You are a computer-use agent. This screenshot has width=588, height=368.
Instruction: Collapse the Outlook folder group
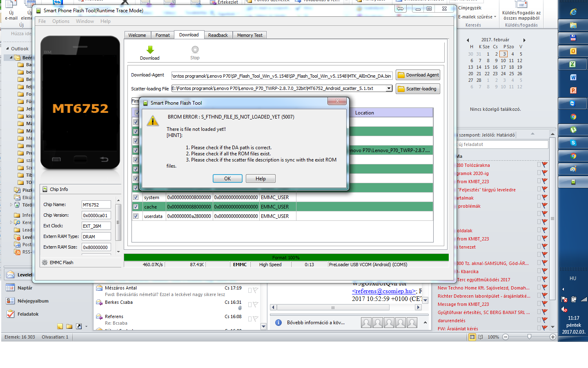click(7, 49)
